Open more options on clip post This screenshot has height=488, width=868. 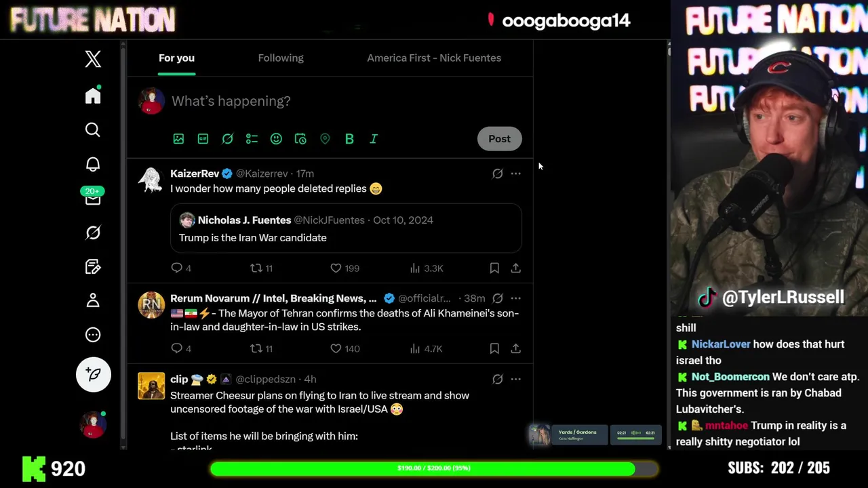tap(515, 379)
